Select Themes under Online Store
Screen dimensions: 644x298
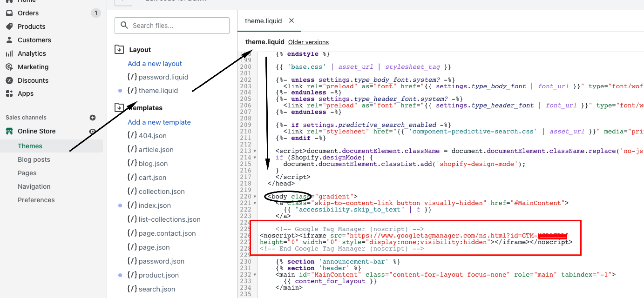click(30, 146)
